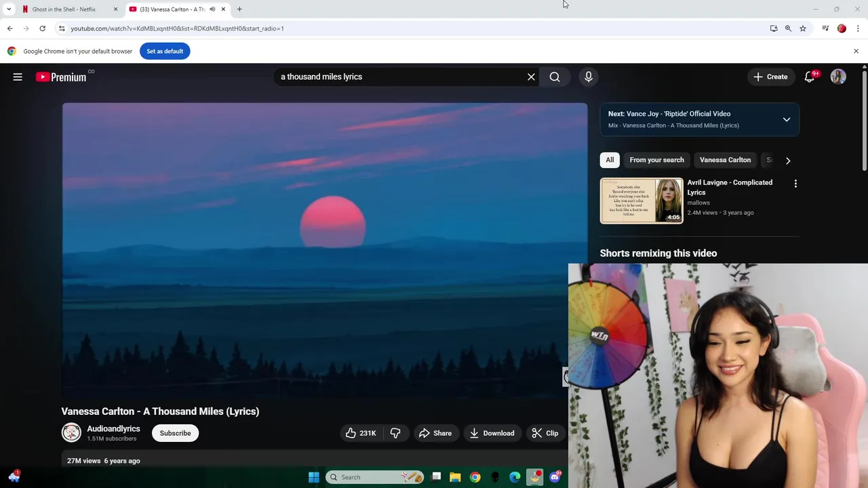Close the Netflix tab
This screenshot has height=488, width=868.
pyautogui.click(x=115, y=9)
